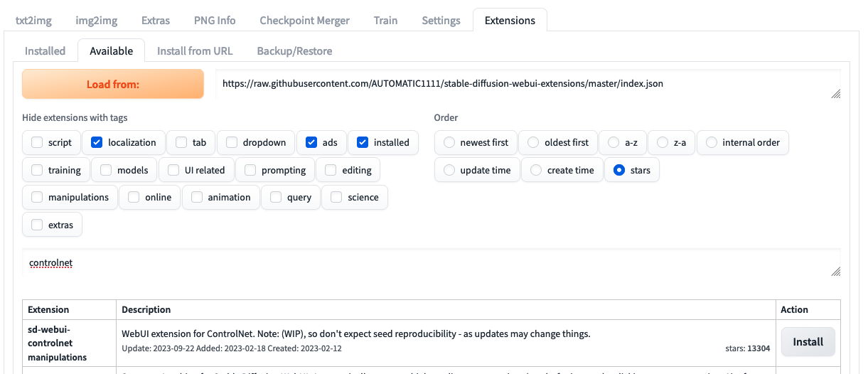The height and width of the screenshot is (374, 868).
Task: Open the Backup/Restore sub-tab
Action: pos(294,50)
